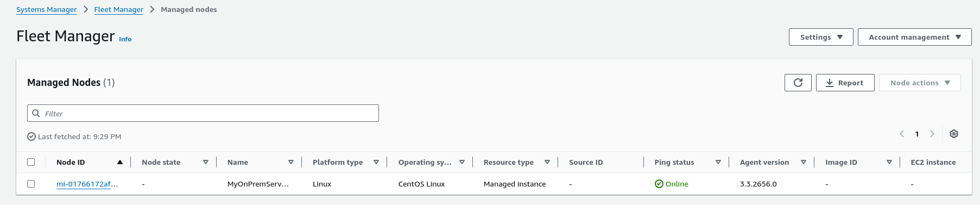
Task: Click the green Online status check icon
Action: 659,184
